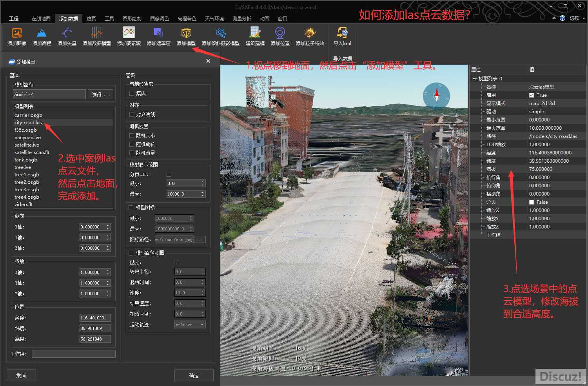This screenshot has height=386, width=588.
Task: Click the compass in the 3D view
Action: pyautogui.click(x=436, y=96)
